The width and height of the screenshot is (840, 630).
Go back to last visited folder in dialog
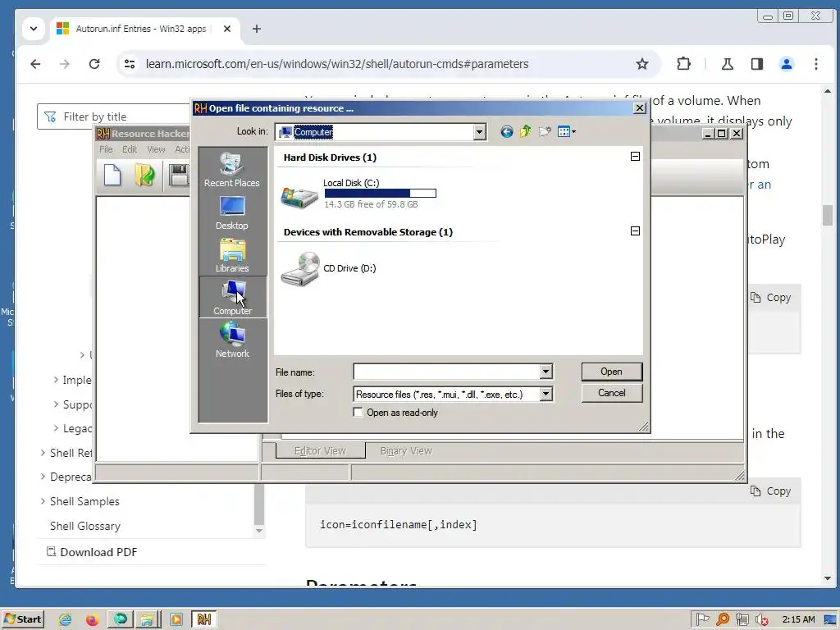[x=506, y=132]
